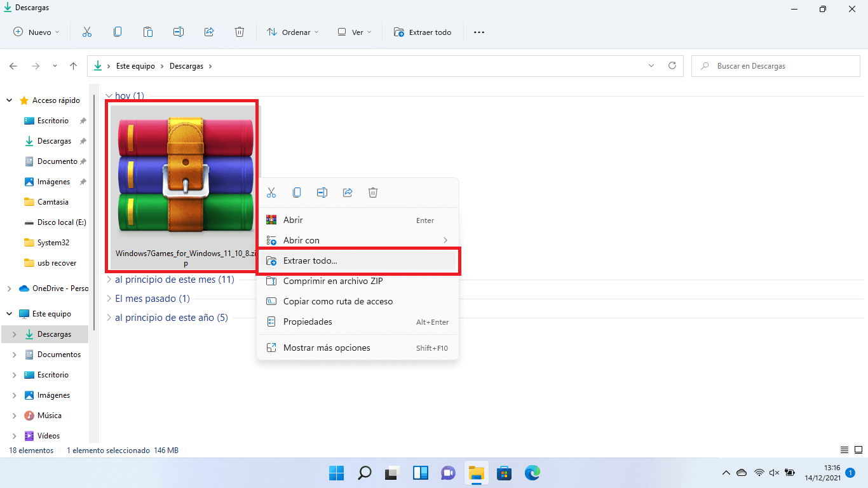Click the Rename icon in the top toolbar

click(179, 32)
